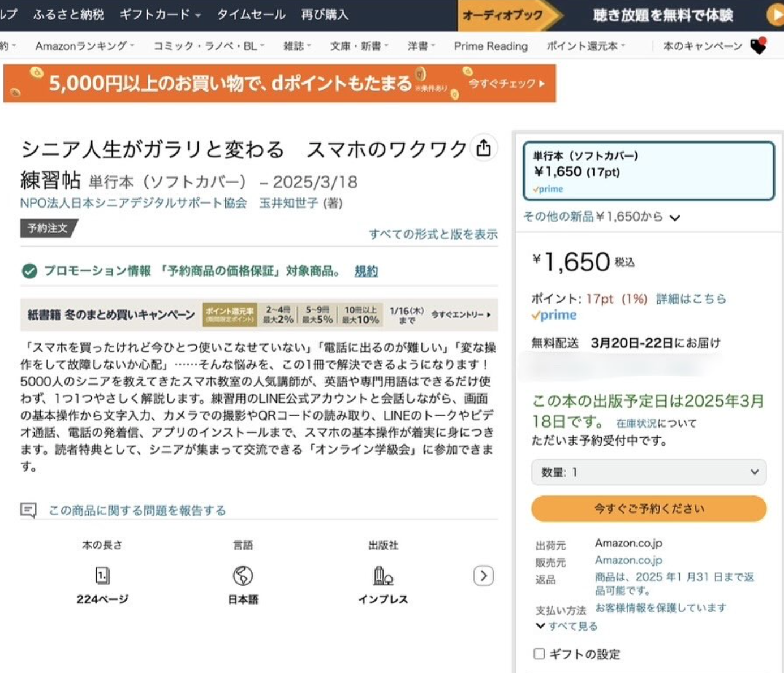The width and height of the screenshot is (784, 673).
Task: Click the 224ページ text
Action: pos(102,599)
